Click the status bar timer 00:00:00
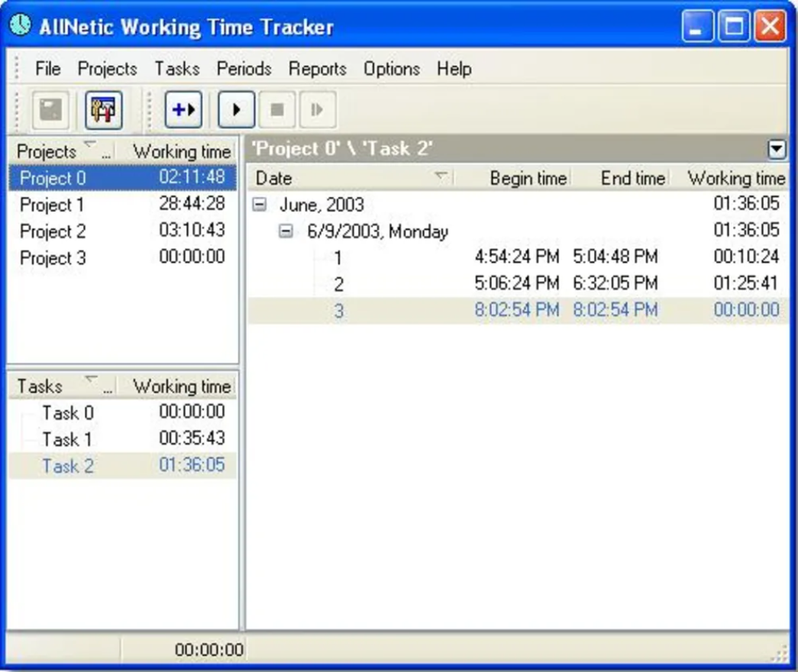This screenshot has width=798, height=672. click(x=208, y=650)
